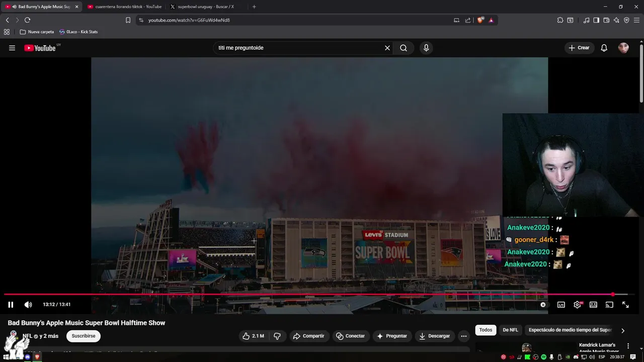Open YouTube notifications bell
644x362 pixels.
point(604,48)
